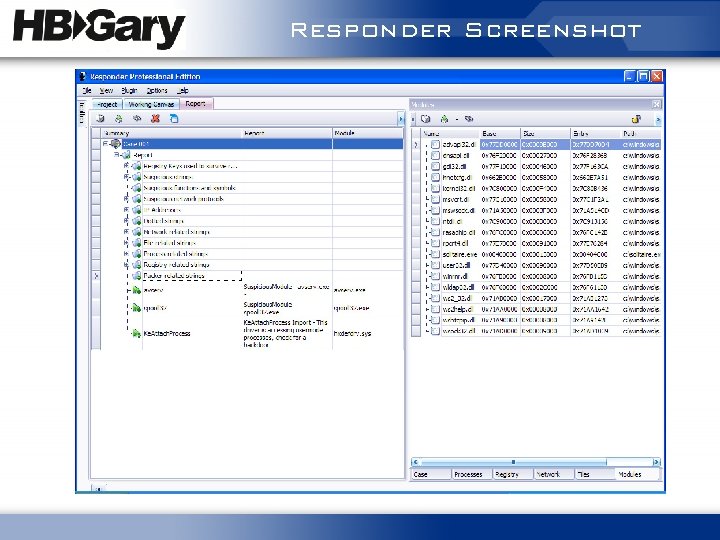
Task: Expand the Registry related strings node
Action: [126, 265]
